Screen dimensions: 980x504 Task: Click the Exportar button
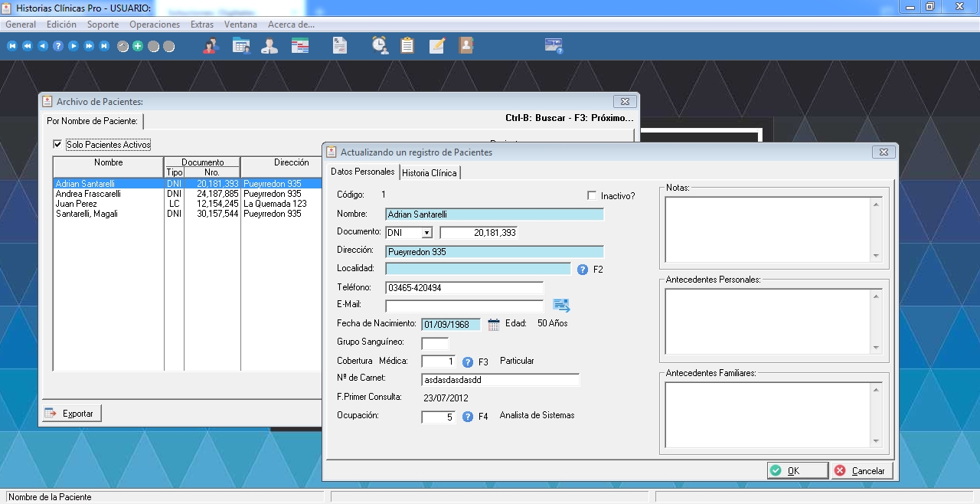point(71,414)
